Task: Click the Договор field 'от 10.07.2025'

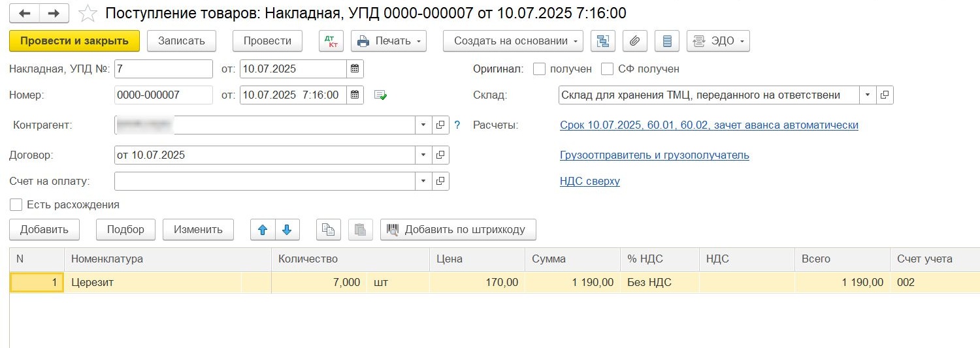Action: click(x=265, y=155)
